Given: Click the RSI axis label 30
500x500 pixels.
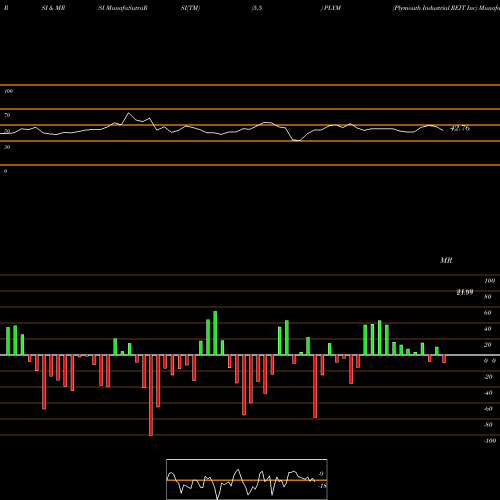Looking at the screenshot, I should click(7, 147).
